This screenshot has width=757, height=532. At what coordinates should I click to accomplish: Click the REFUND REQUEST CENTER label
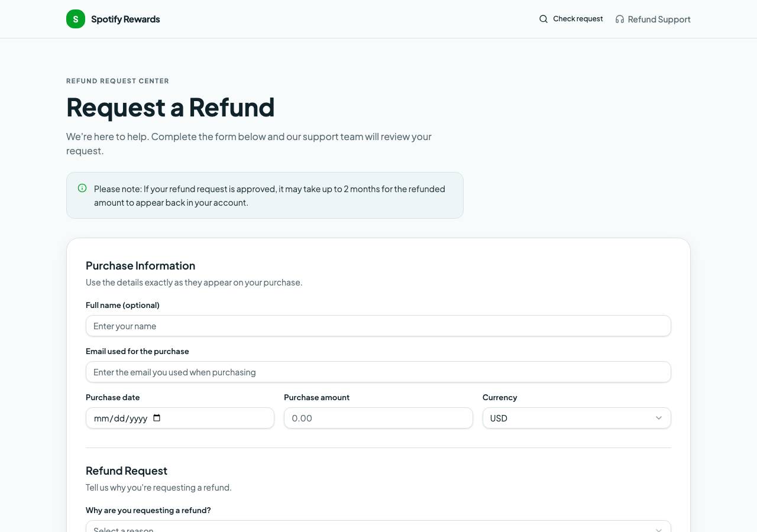[118, 81]
